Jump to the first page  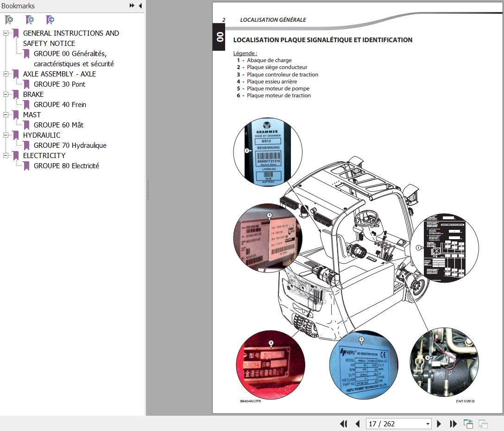pyautogui.click(x=343, y=424)
